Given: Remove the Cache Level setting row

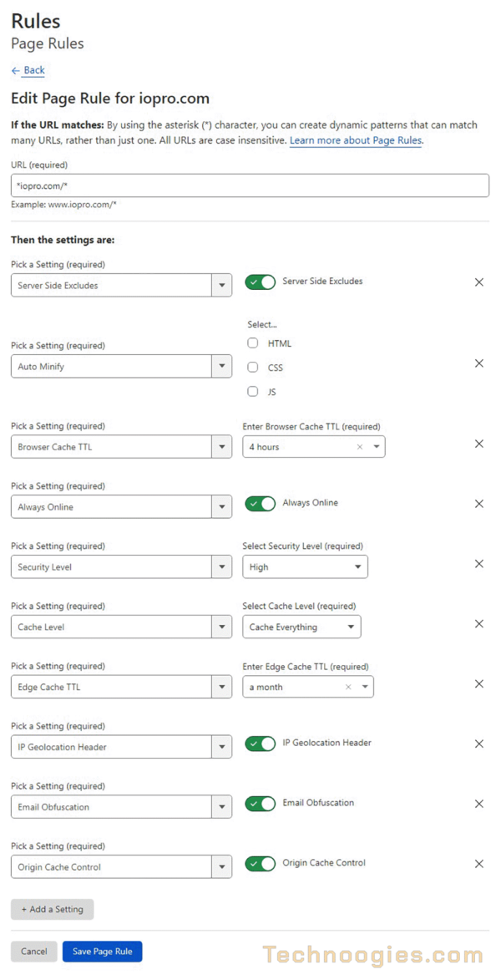Looking at the screenshot, I should [x=479, y=623].
